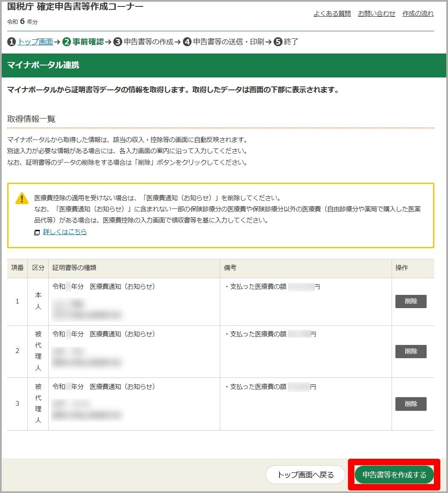Screen dimensions: 448x493
Task: Open the 作成の流れ link
Action: [x=418, y=14]
